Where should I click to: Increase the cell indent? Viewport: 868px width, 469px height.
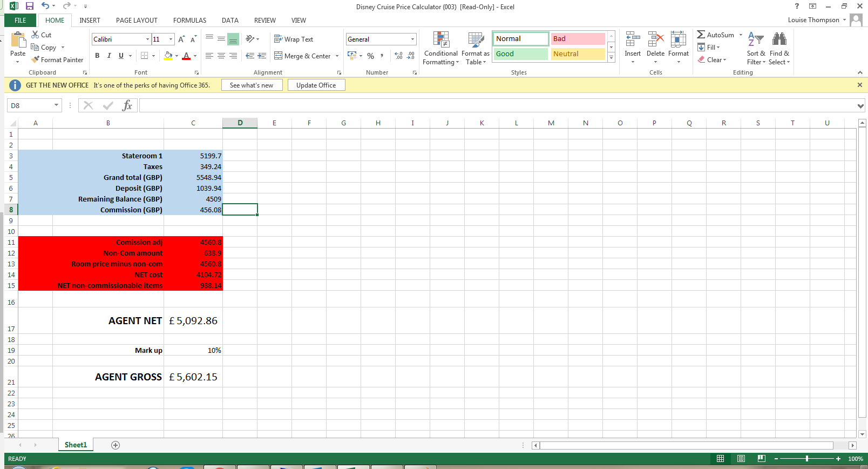[262, 56]
